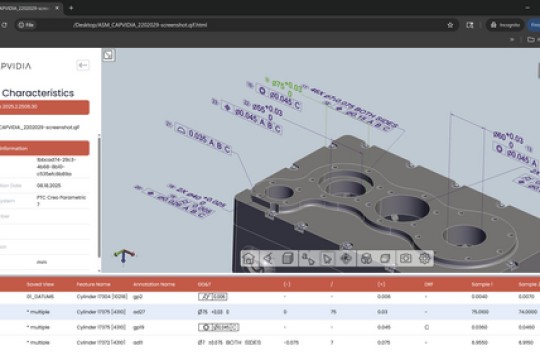
Task: Open a new browser tab with plus icon
Action: pos(71,8)
